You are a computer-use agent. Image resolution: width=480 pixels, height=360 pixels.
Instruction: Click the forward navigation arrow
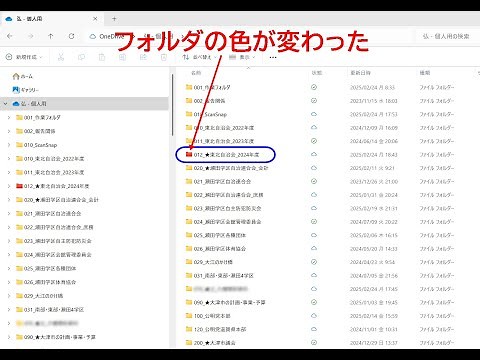(x=31, y=36)
